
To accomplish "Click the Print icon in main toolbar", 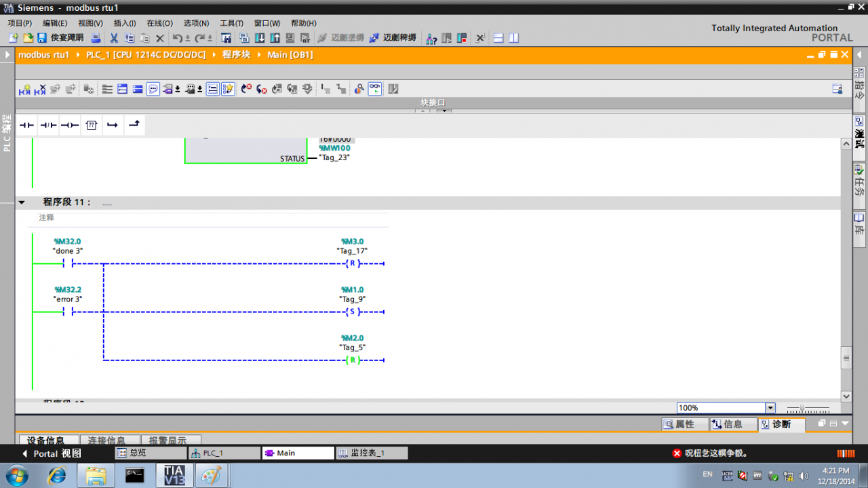I will pos(96,38).
